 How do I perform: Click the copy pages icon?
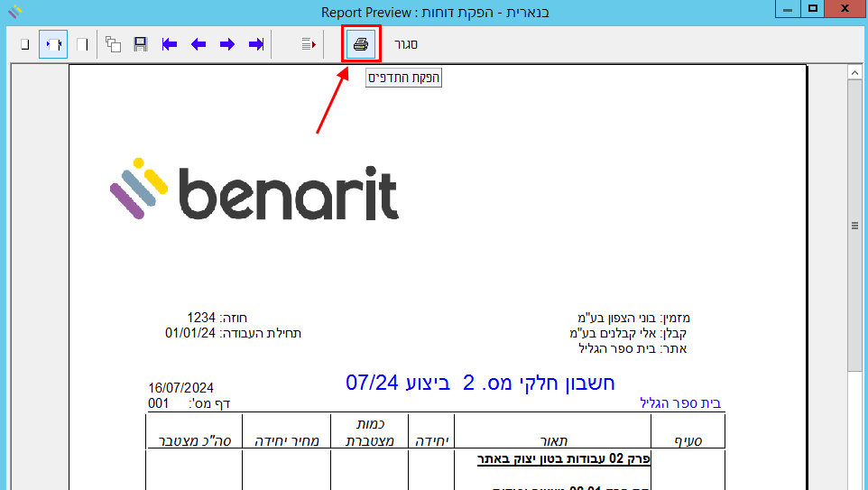pyautogui.click(x=113, y=44)
